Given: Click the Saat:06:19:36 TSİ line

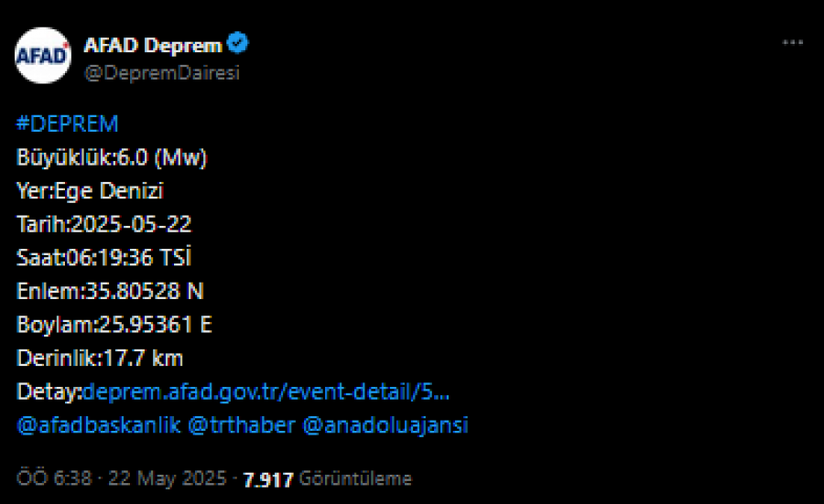Looking at the screenshot, I should [x=104, y=258].
